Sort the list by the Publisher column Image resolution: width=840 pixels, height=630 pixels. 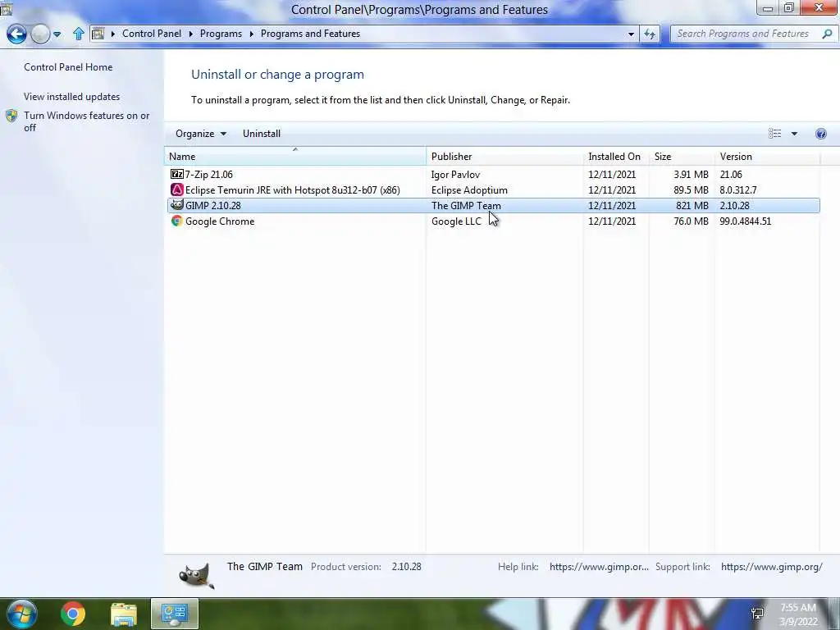(x=504, y=157)
